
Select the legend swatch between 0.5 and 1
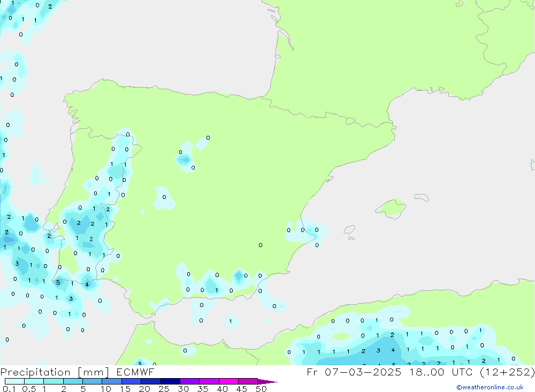tap(34, 381)
